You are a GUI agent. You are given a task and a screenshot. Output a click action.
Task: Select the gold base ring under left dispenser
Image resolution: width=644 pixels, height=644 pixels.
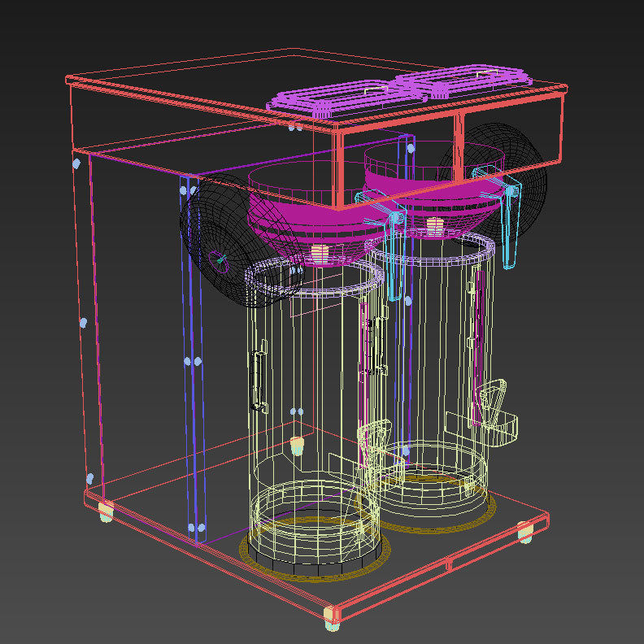click(315, 549)
